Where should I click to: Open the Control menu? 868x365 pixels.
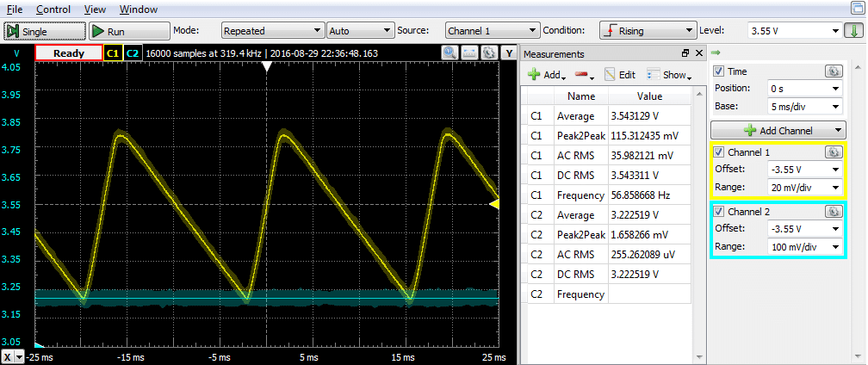(53, 9)
